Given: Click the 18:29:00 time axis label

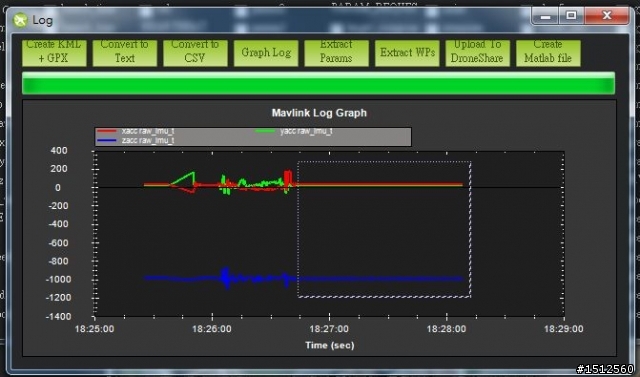Looking at the screenshot, I should click(564, 329).
